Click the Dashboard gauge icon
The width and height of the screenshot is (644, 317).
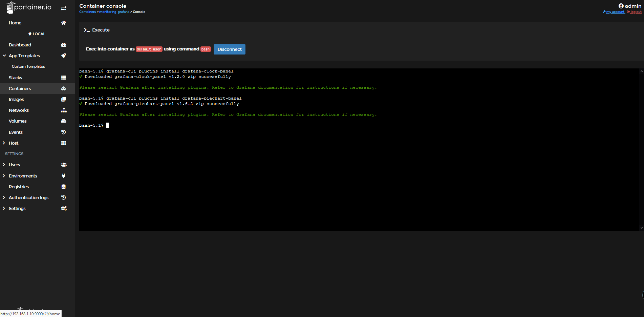63,45
